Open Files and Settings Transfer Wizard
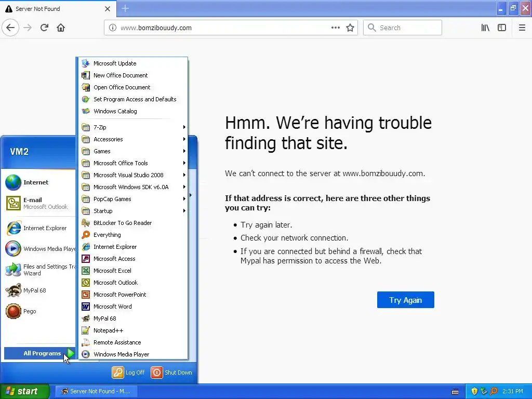This screenshot has height=399, width=532. 39,270
